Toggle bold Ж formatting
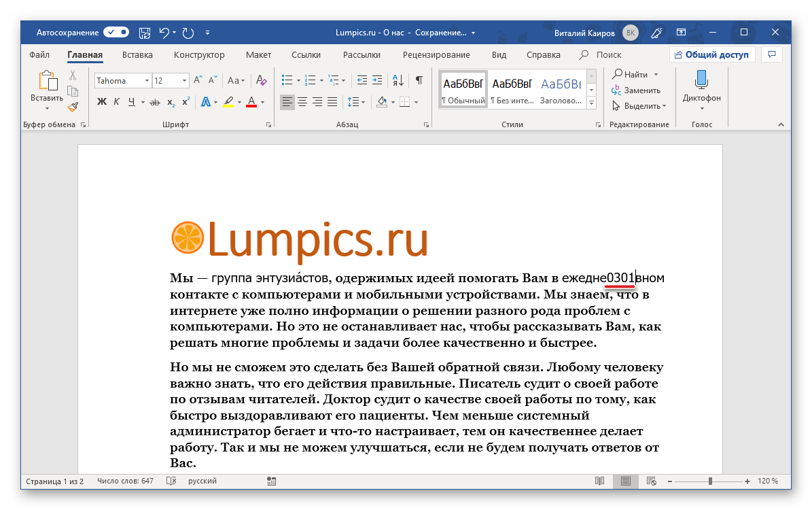Image resolution: width=812 pixels, height=510 pixels. point(102,102)
